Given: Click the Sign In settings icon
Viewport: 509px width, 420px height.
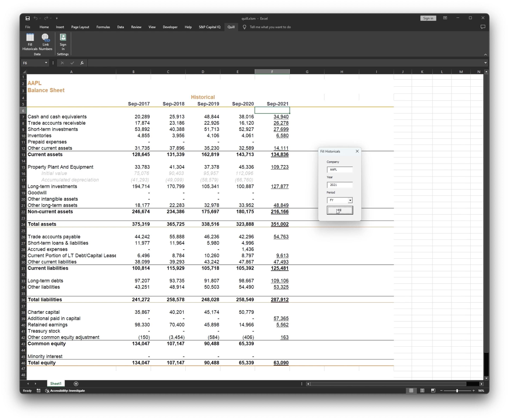Looking at the screenshot, I should tap(63, 42).
